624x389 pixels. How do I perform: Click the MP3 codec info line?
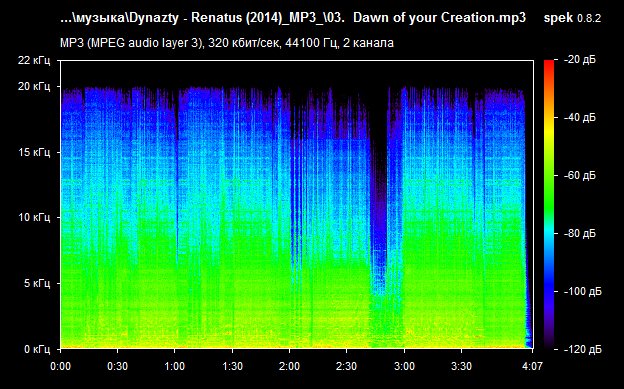coord(227,43)
